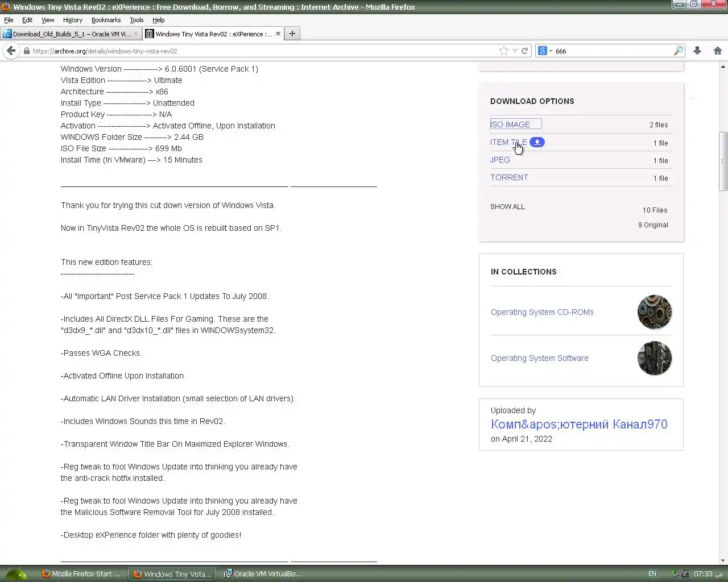728x582 pixels.
Task: Open the Operating System CD-ROMs collection link
Action: point(542,312)
